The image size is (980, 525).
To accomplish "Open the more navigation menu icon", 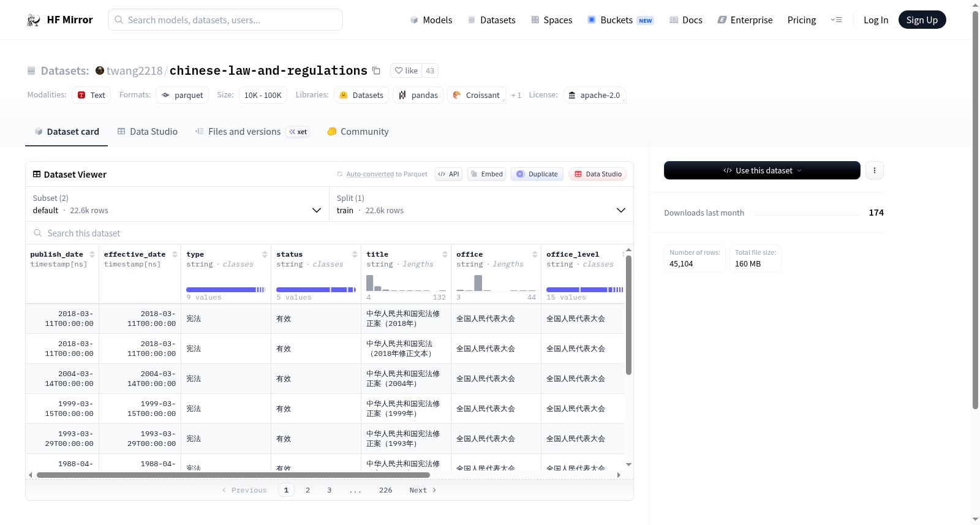I will point(836,20).
